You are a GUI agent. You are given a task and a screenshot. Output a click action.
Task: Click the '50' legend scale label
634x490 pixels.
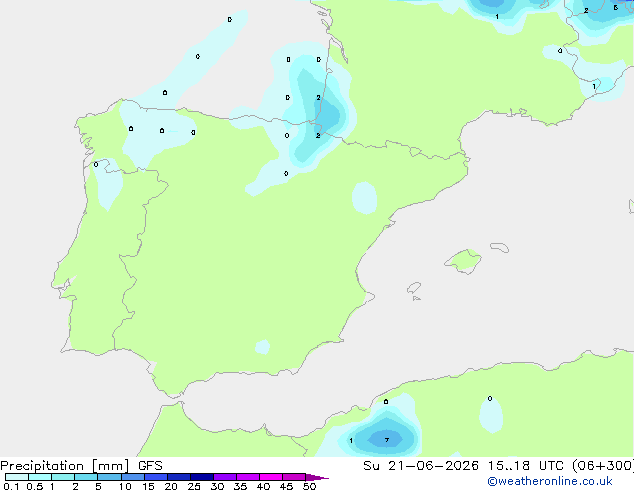tap(309, 486)
